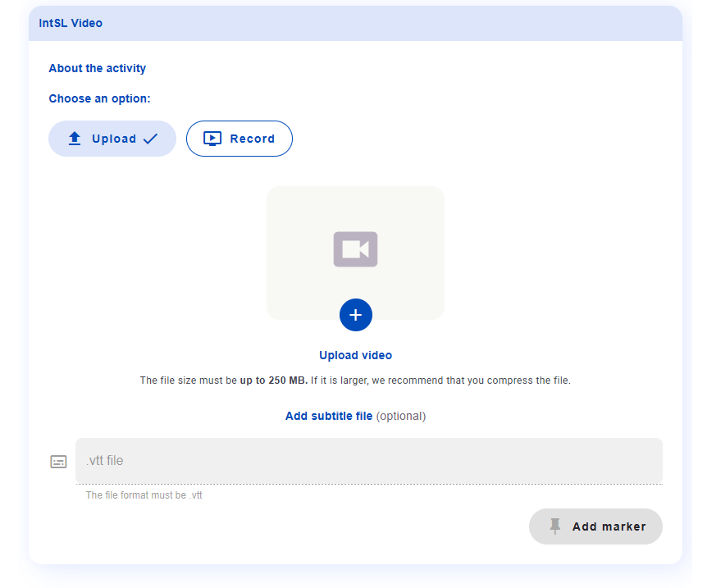Viewport: 707px width, 588px height.
Task: Open the Upload video link text
Action: point(356,355)
